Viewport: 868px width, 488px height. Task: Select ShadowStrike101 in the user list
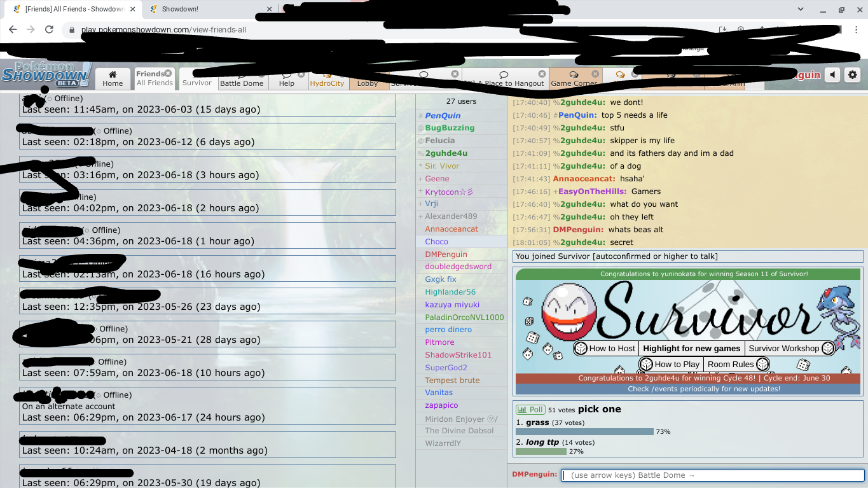pos(458,355)
